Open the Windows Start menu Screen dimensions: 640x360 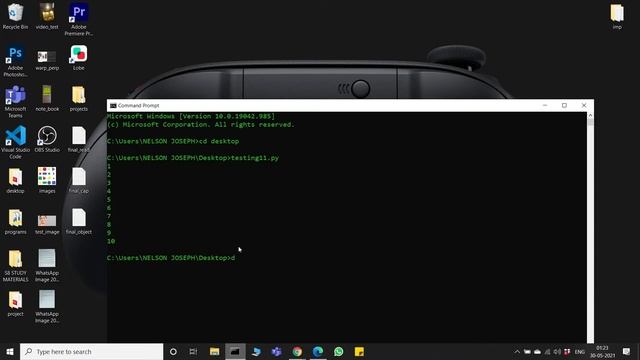coord(10,351)
